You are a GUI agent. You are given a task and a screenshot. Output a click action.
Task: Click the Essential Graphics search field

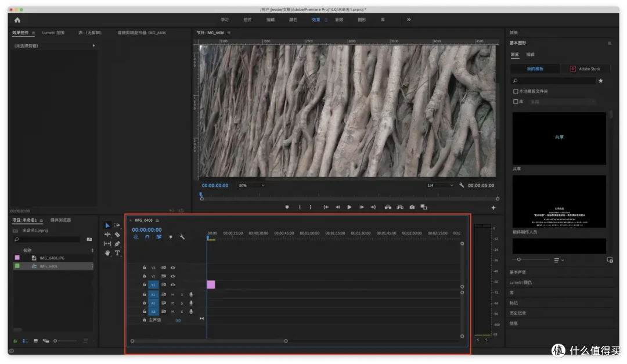(554, 81)
